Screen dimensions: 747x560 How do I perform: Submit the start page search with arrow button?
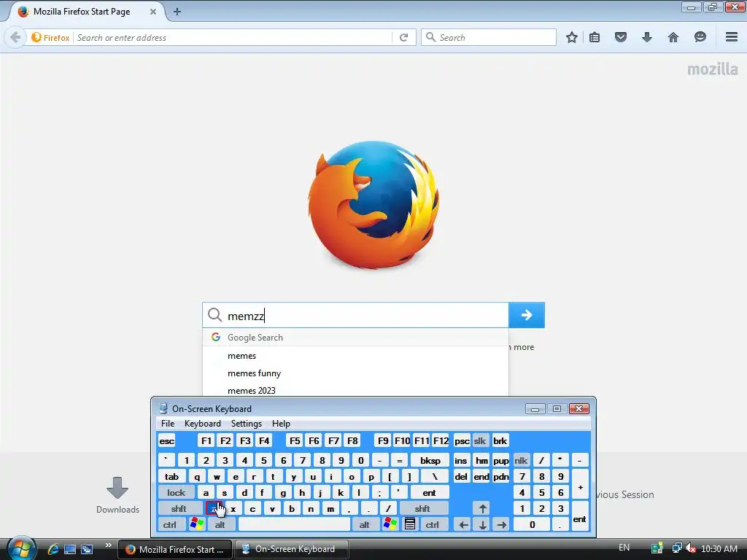527,315
